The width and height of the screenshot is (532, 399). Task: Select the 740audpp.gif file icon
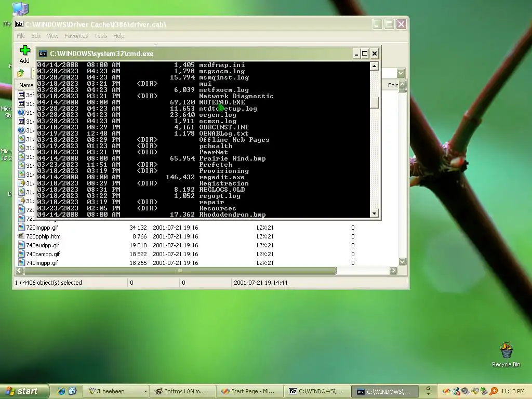(21, 245)
